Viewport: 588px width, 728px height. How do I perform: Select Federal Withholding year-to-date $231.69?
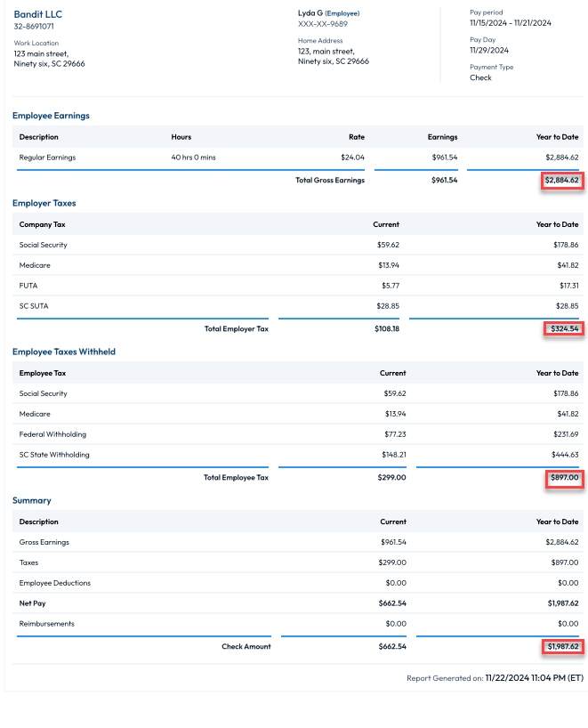(x=566, y=434)
